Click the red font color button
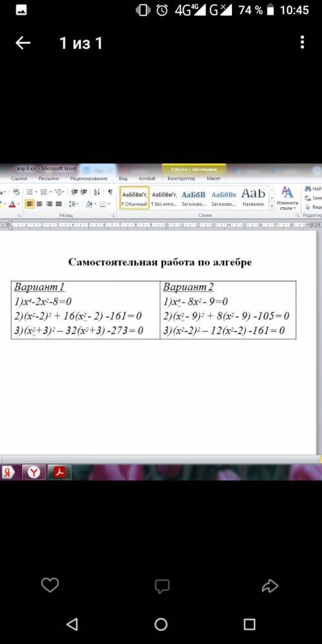Viewport: 322px width, 644px height. pyautogui.click(x=12, y=204)
